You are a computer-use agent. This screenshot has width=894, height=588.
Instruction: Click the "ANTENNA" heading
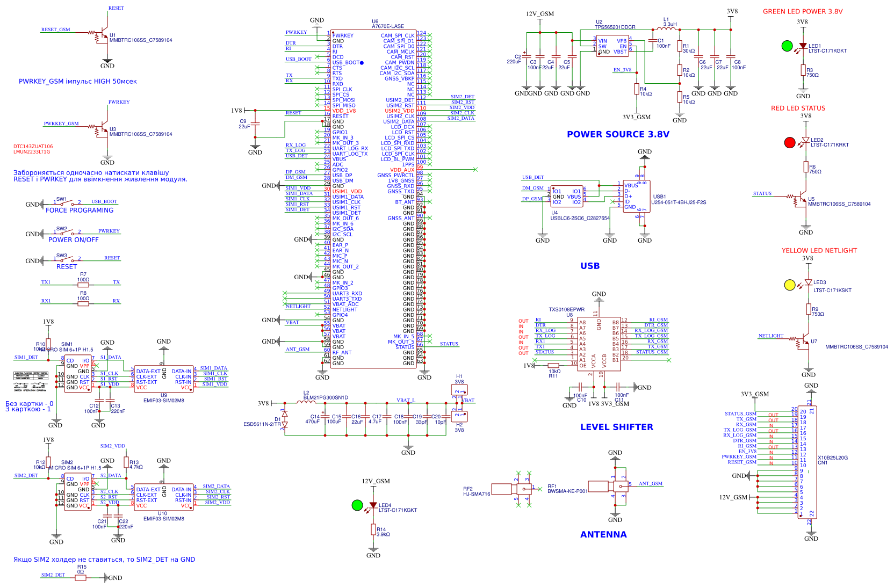coord(603,534)
